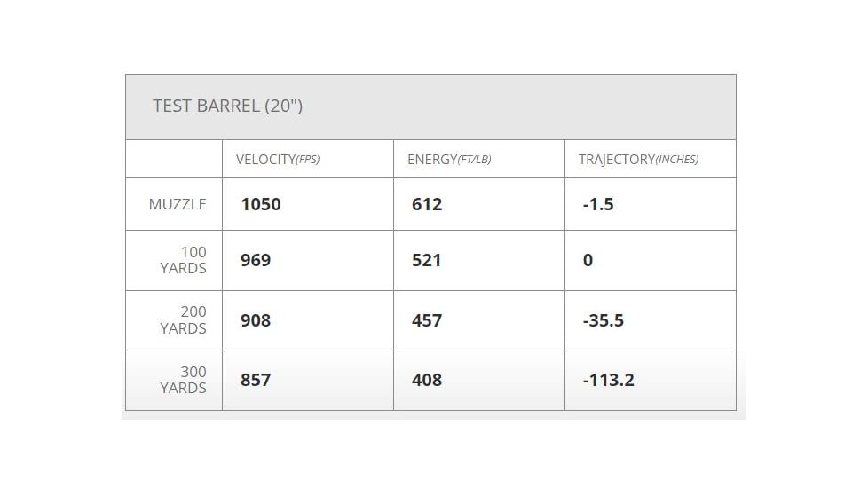Select velocity value 908
868x488 pixels.
click(256, 320)
